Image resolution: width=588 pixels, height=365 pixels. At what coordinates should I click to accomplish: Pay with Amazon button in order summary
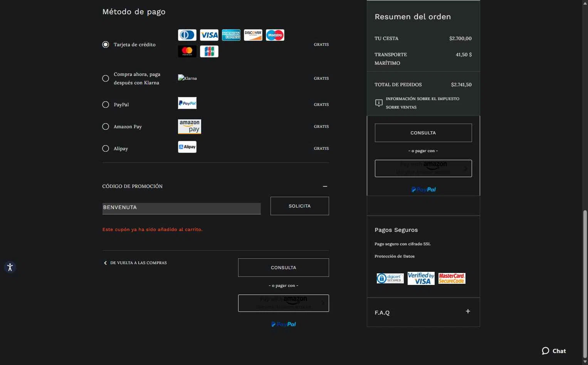[423, 168]
